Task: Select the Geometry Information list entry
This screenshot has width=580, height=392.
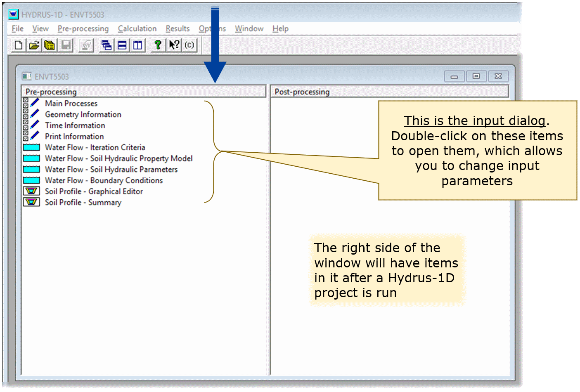Action: click(x=83, y=114)
